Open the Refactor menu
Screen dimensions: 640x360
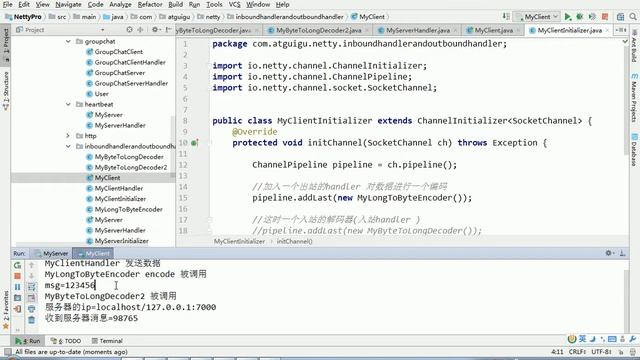point(150,4)
